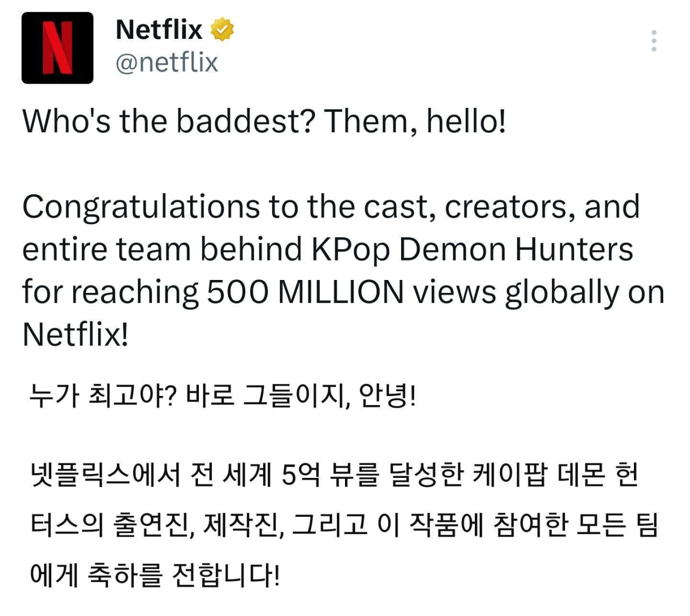Viewport: 690px width, 616px height.
Task: Click "views globally on" in the tweet
Action: point(538,292)
